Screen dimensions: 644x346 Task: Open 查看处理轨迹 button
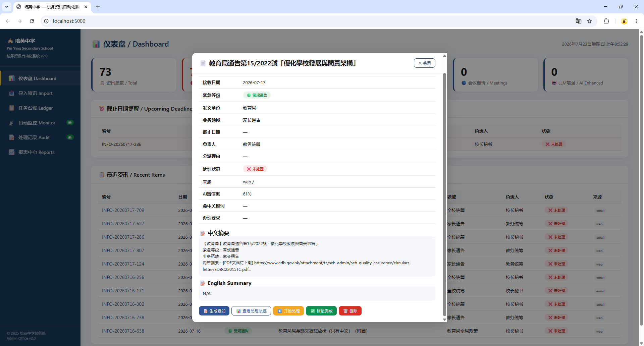point(251,311)
